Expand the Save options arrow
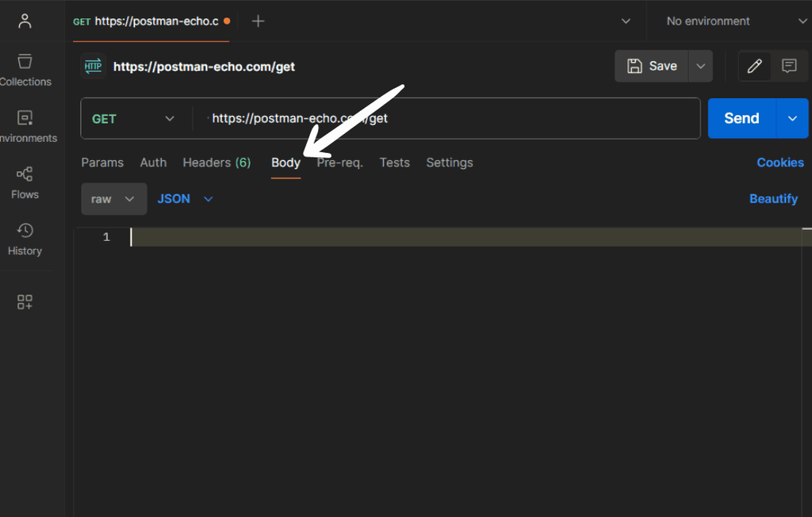The height and width of the screenshot is (517, 812). pos(701,66)
